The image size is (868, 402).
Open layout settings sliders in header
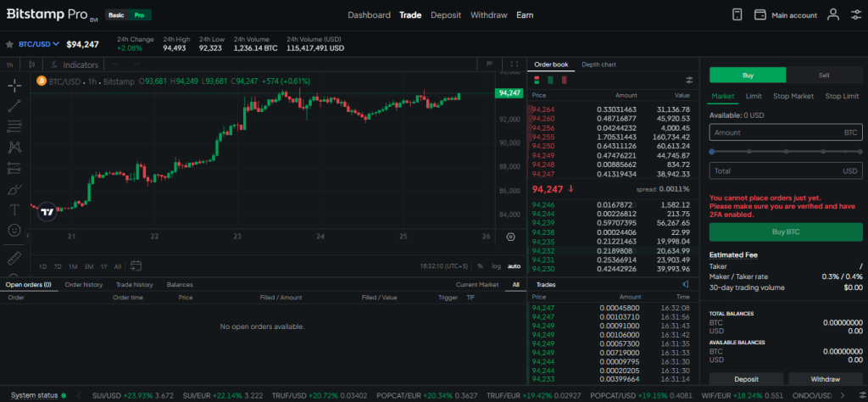tap(856, 15)
